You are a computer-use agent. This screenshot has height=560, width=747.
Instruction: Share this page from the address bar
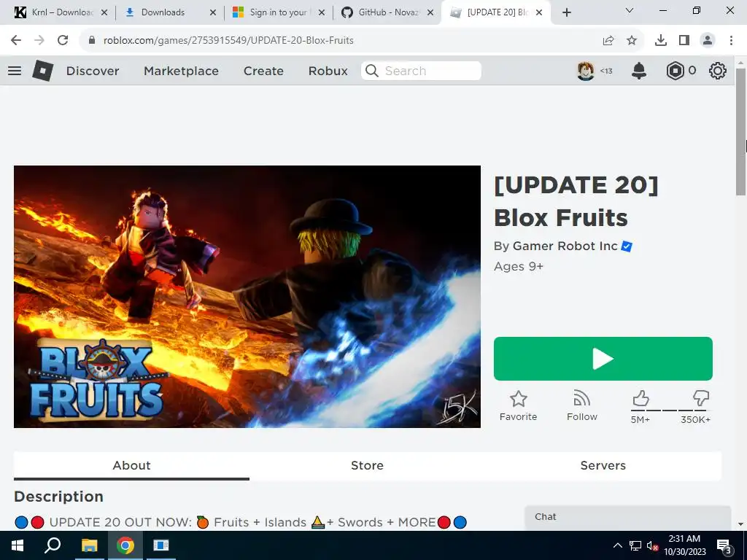point(608,41)
